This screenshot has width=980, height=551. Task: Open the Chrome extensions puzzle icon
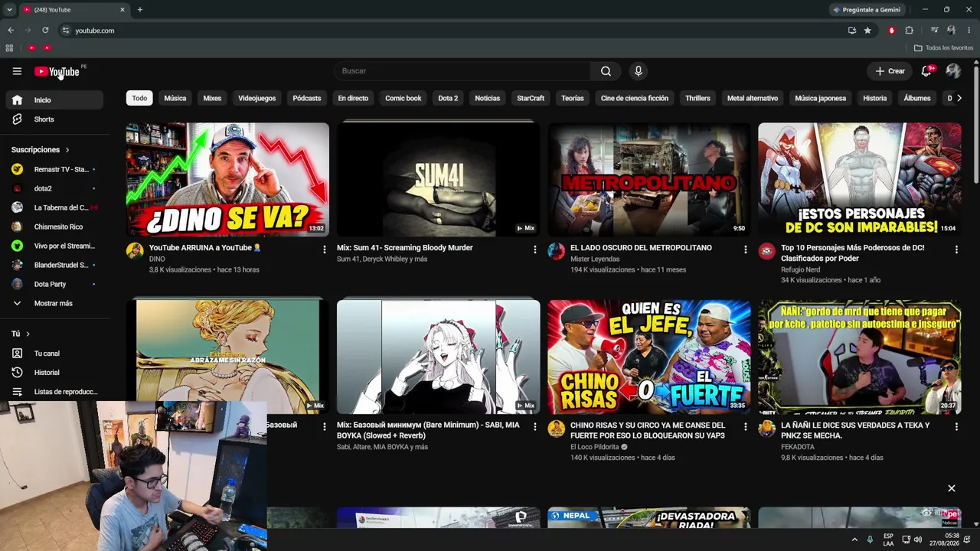coord(909,31)
